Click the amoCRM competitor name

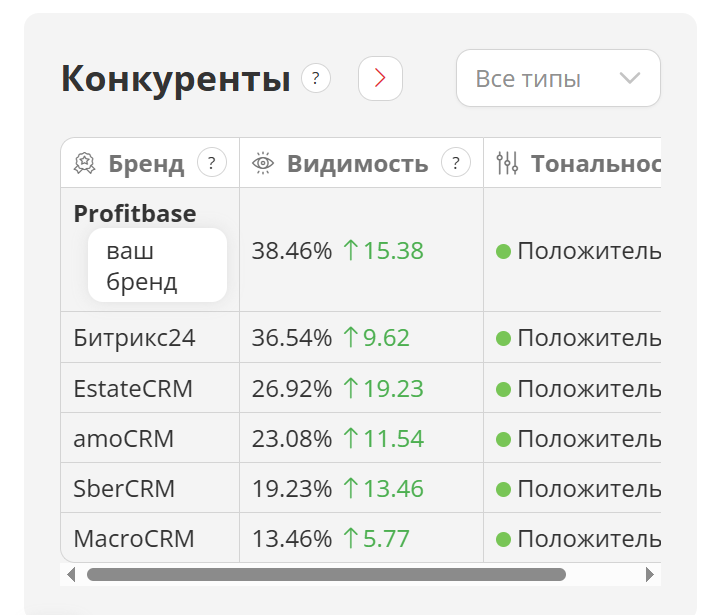pyautogui.click(x=124, y=438)
